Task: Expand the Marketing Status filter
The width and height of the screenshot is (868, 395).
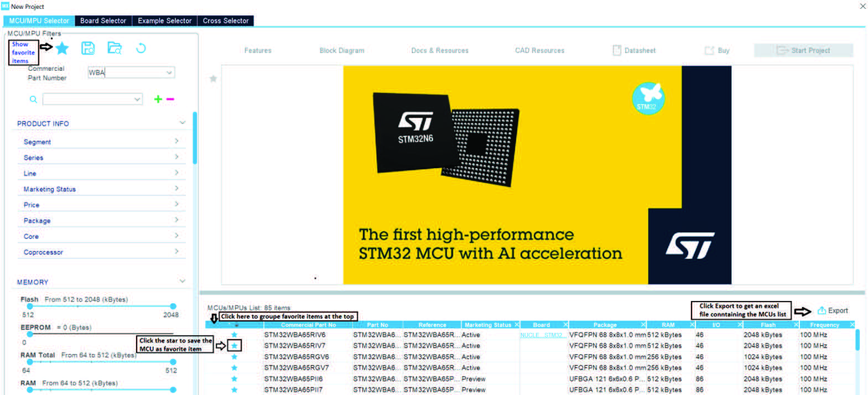Action: [x=176, y=189]
